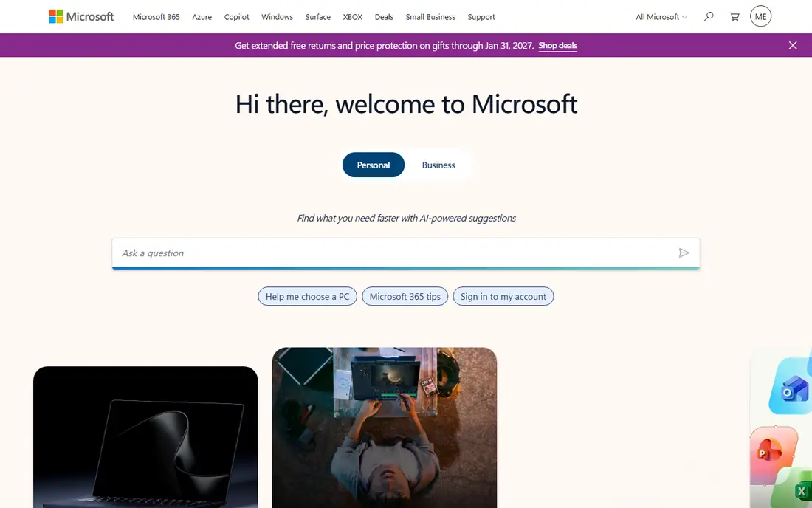The image size is (812, 508).
Task: Open the search magnifier icon
Action: pyautogui.click(x=709, y=16)
